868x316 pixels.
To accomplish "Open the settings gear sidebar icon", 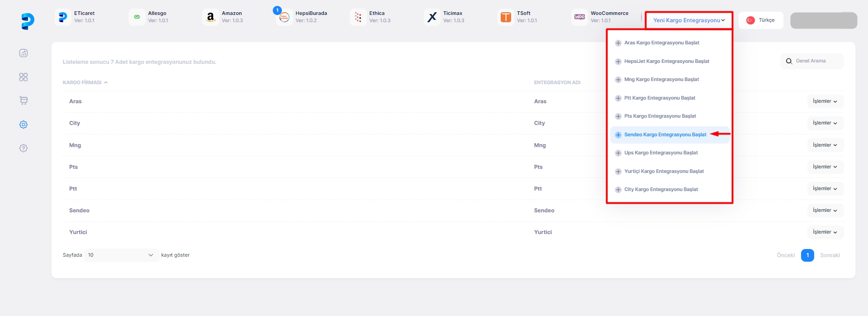I will tap(24, 124).
